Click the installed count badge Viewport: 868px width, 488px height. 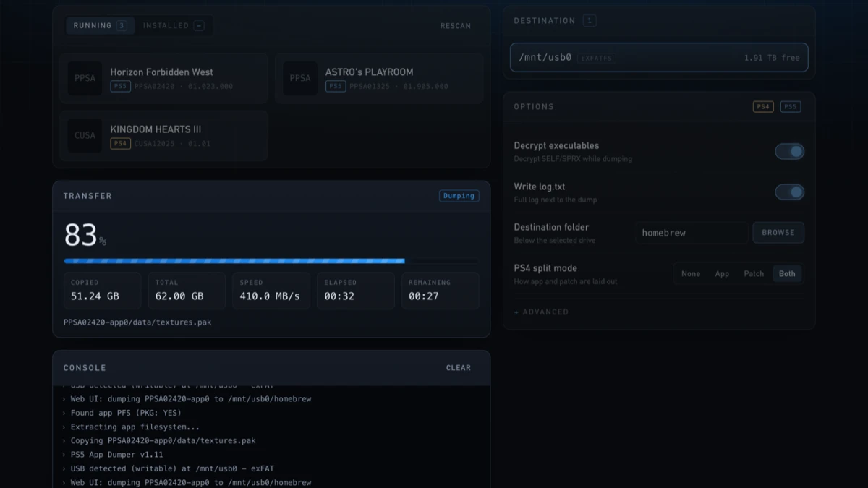[x=199, y=26]
